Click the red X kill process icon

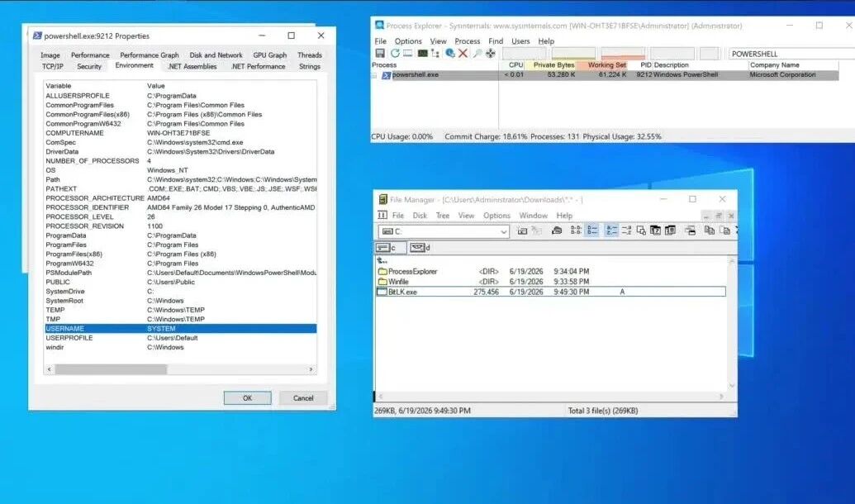(463, 53)
